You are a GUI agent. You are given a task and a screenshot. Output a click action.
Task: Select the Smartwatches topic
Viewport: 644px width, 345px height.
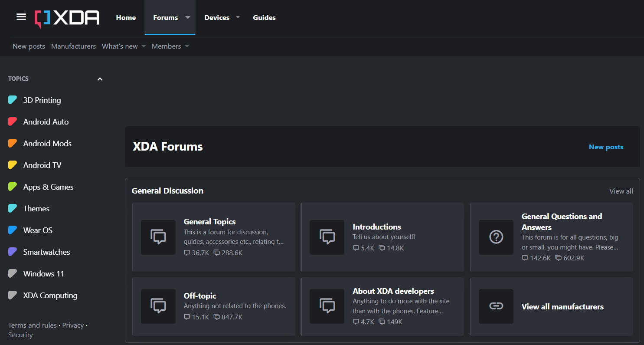pyautogui.click(x=46, y=252)
